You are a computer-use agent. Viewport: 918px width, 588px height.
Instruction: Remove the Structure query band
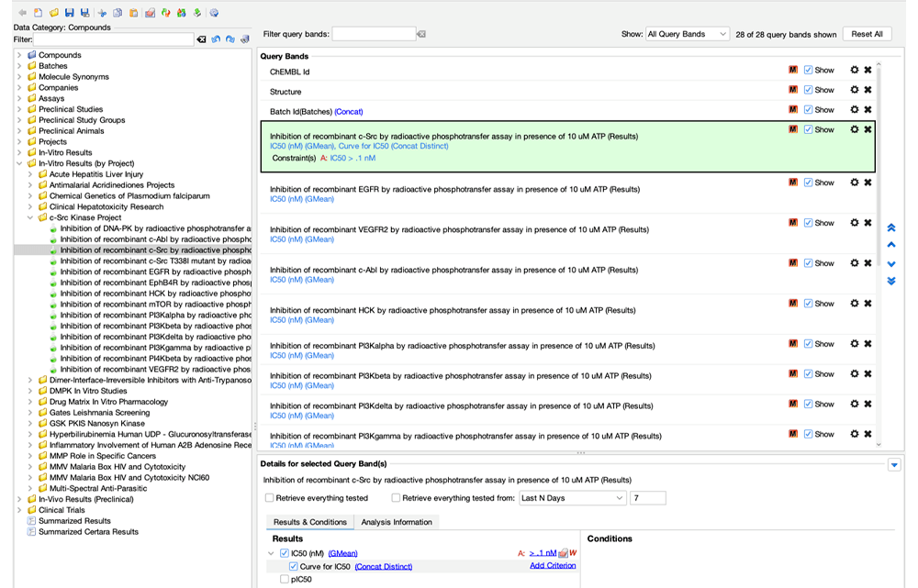[868, 90]
